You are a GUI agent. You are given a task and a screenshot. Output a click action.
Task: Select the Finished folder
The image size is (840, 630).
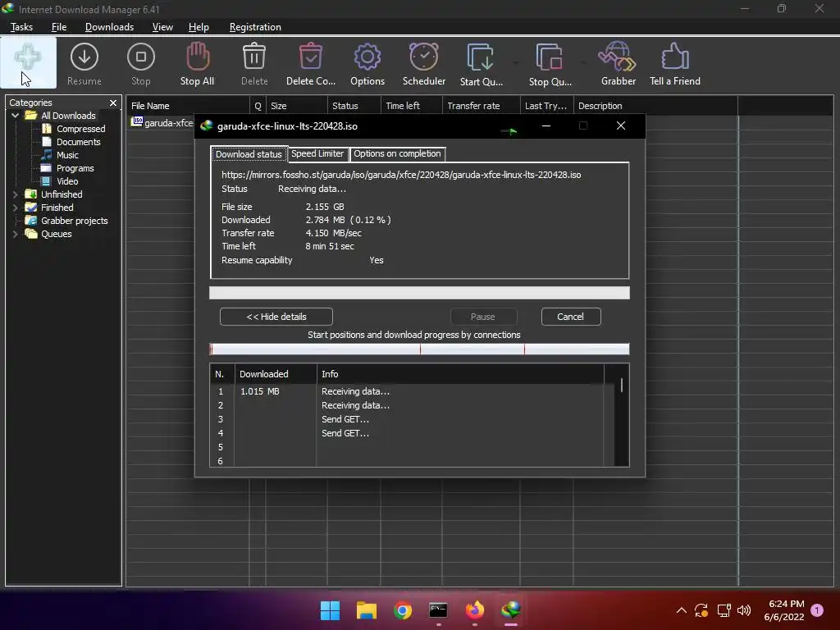click(x=57, y=208)
